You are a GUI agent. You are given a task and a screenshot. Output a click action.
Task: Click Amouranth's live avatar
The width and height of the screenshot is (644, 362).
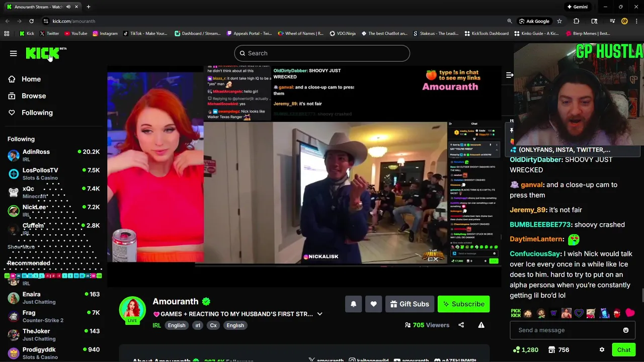[x=132, y=310]
